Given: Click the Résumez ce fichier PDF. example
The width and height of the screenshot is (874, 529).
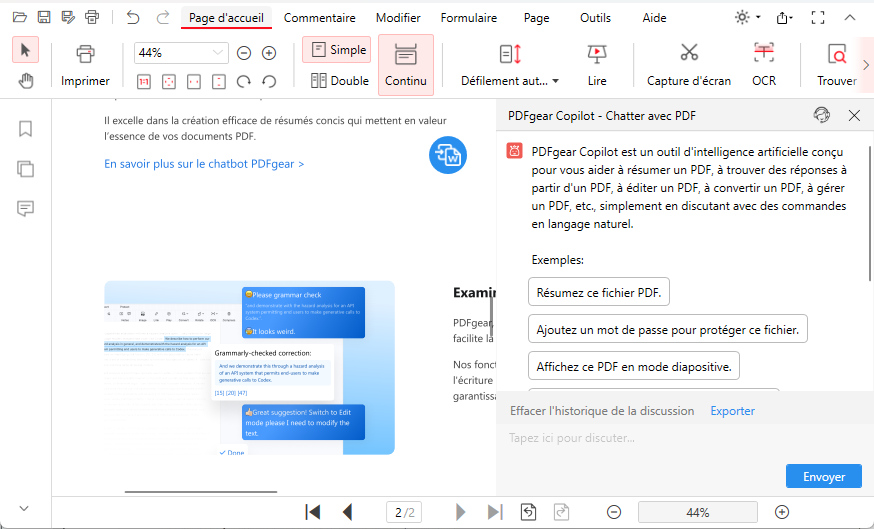Looking at the screenshot, I should [599, 292].
